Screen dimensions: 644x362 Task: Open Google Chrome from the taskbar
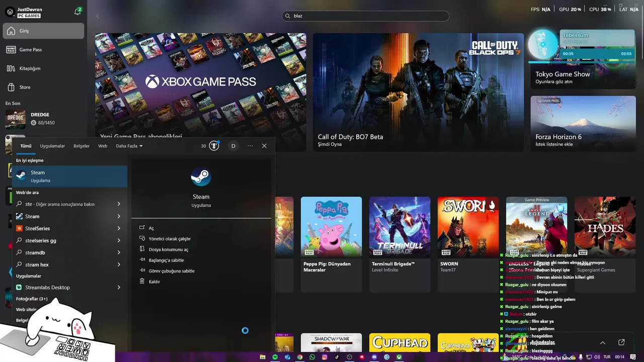tap(300, 357)
